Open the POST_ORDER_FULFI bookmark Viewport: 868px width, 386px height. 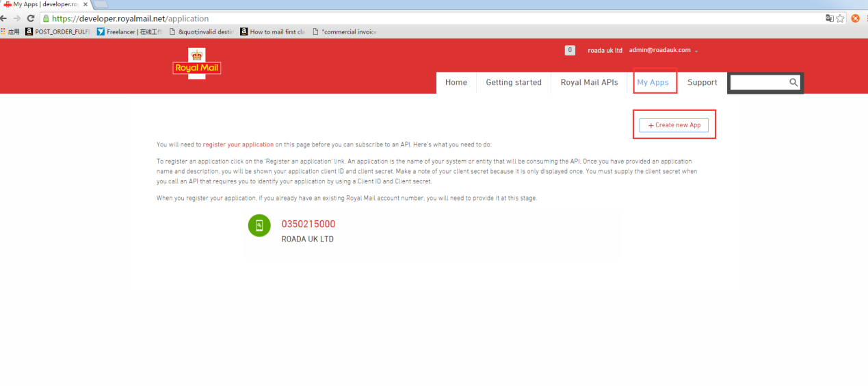coord(58,31)
